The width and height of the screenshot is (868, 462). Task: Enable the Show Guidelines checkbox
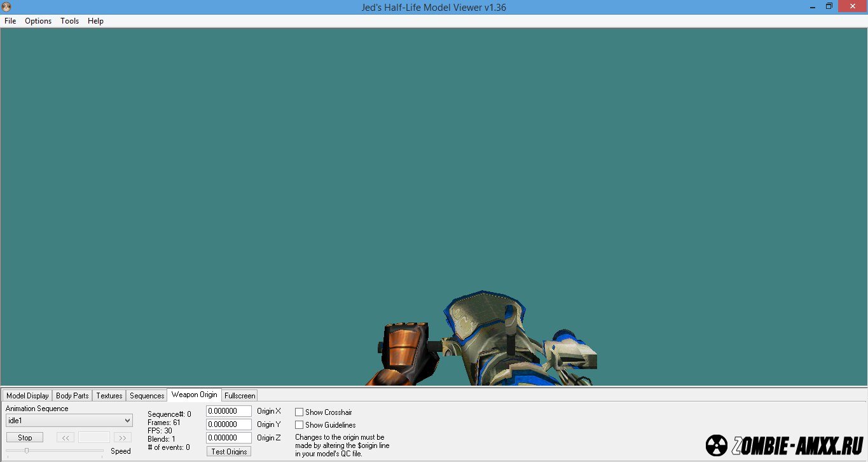[x=300, y=425]
